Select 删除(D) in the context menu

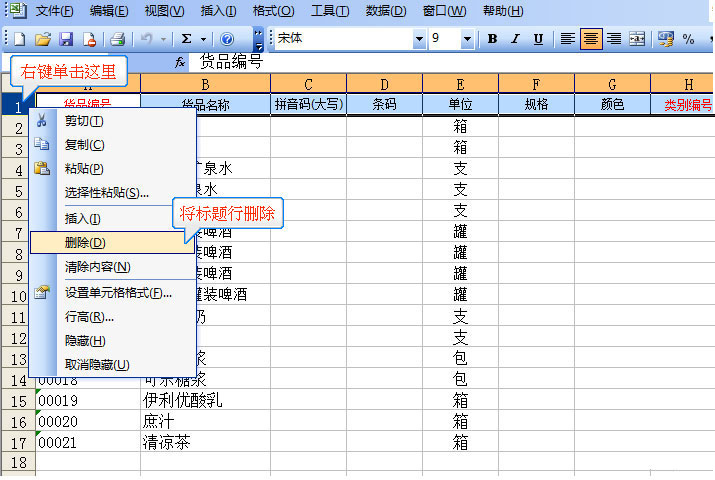(x=85, y=242)
